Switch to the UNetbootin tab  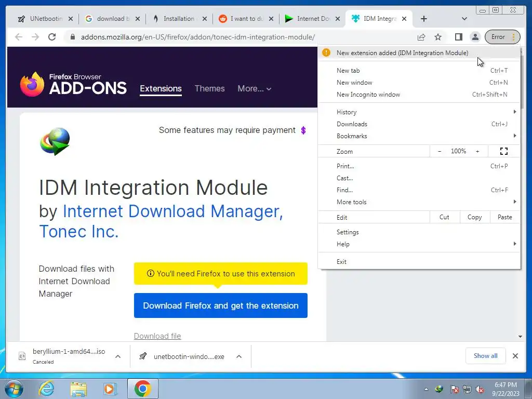tap(45, 19)
